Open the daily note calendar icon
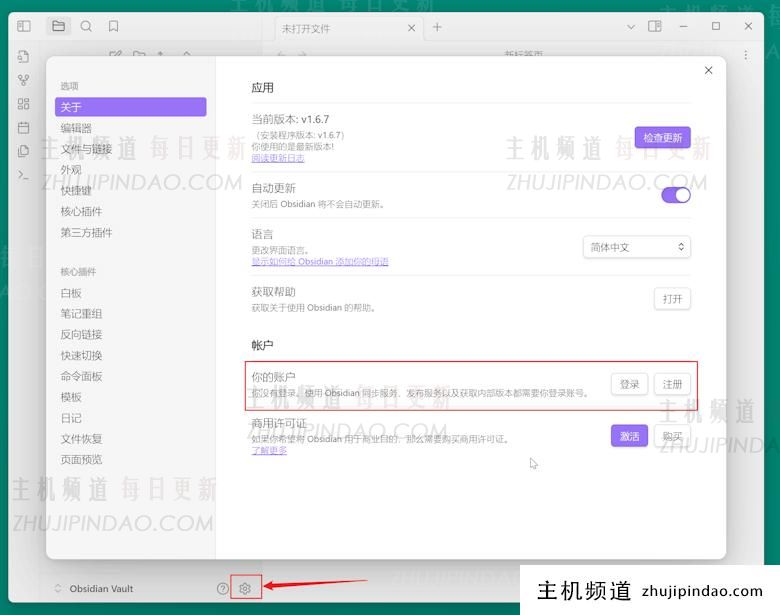The image size is (780, 615). 23,127
